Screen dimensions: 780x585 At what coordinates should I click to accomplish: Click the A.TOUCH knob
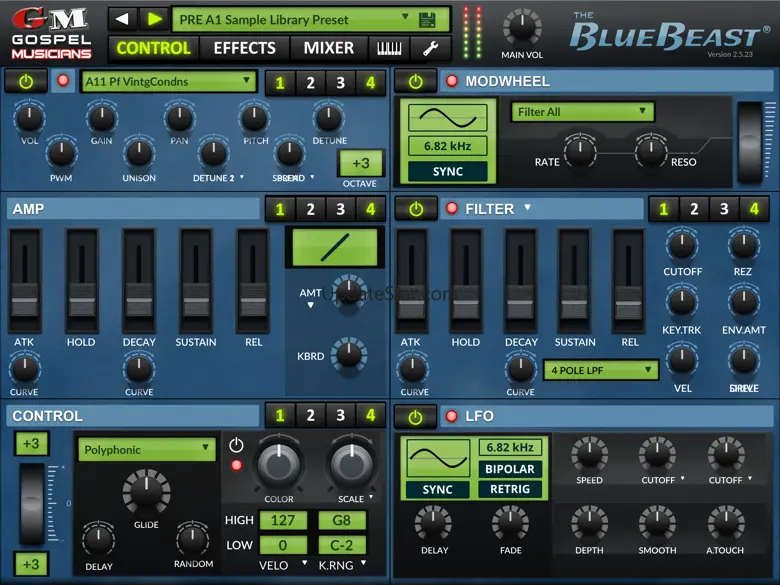pos(726,523)
